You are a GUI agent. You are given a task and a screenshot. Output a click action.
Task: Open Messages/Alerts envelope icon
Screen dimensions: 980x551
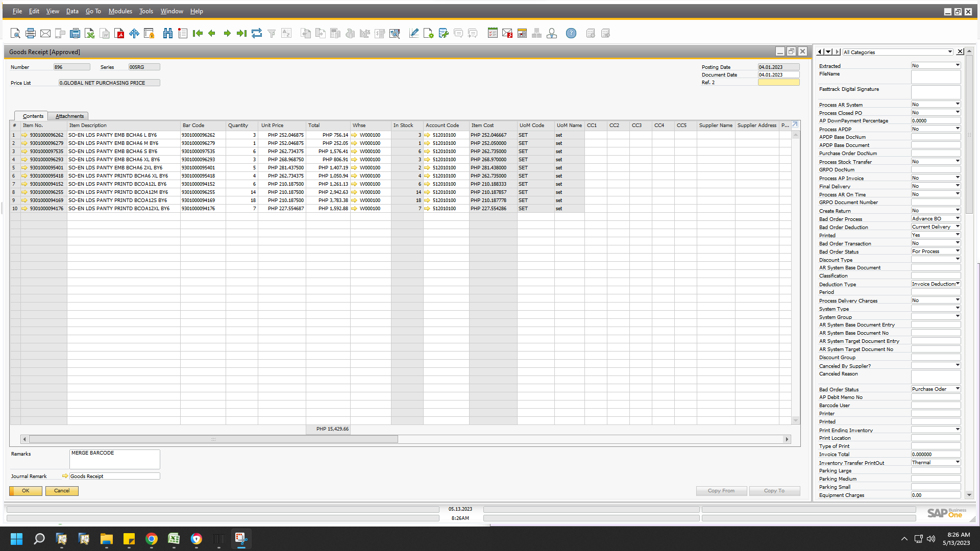507,33
